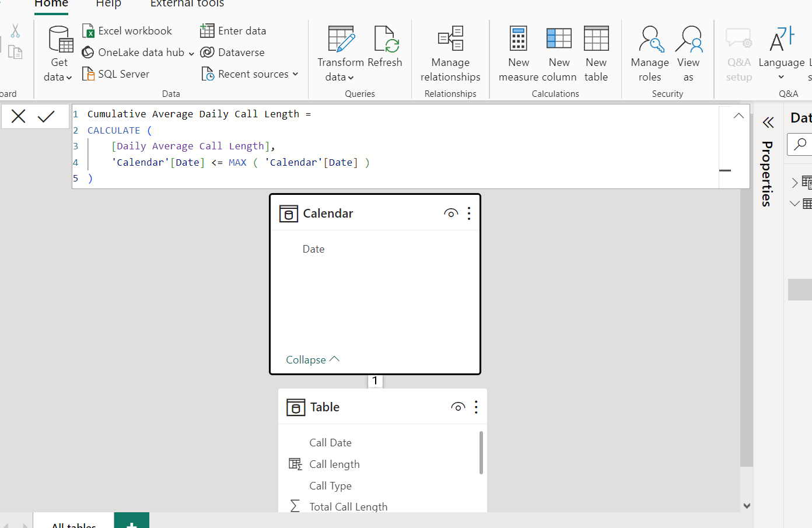This screenshot has width=812, height=528.
Task: Open the Help ribbon tab
Action: click(x=108, y=4)
